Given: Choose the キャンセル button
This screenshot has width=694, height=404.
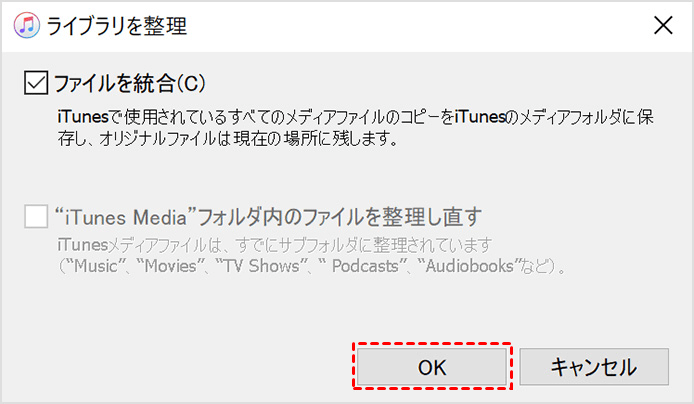Looking at the screenshot, I should pos(594,367).
